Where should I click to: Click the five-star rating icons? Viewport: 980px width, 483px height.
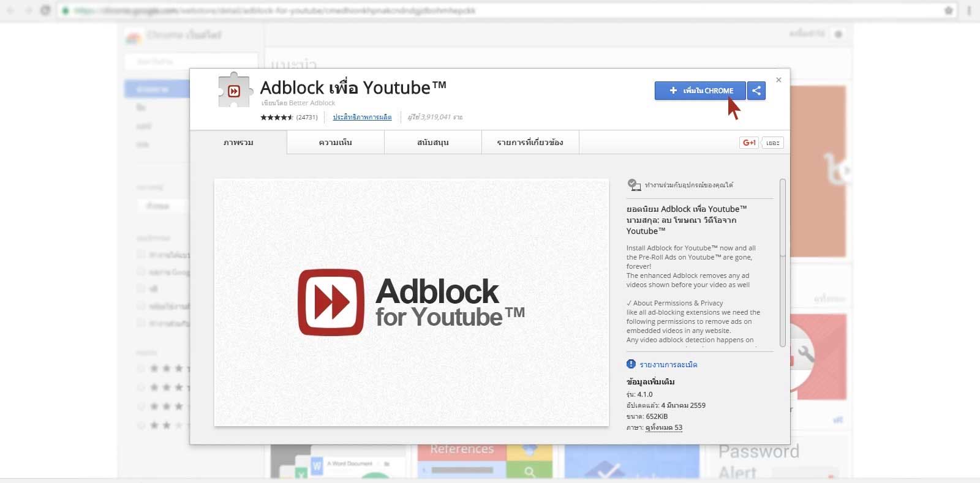point(277,117)
